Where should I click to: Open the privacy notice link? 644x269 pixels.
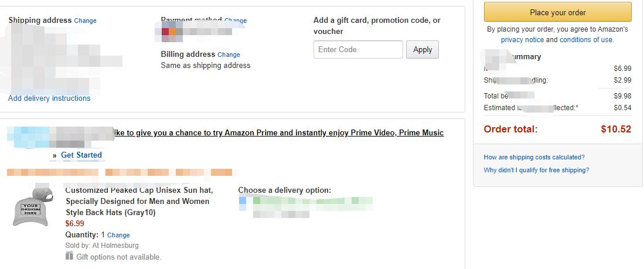point(522,40)
